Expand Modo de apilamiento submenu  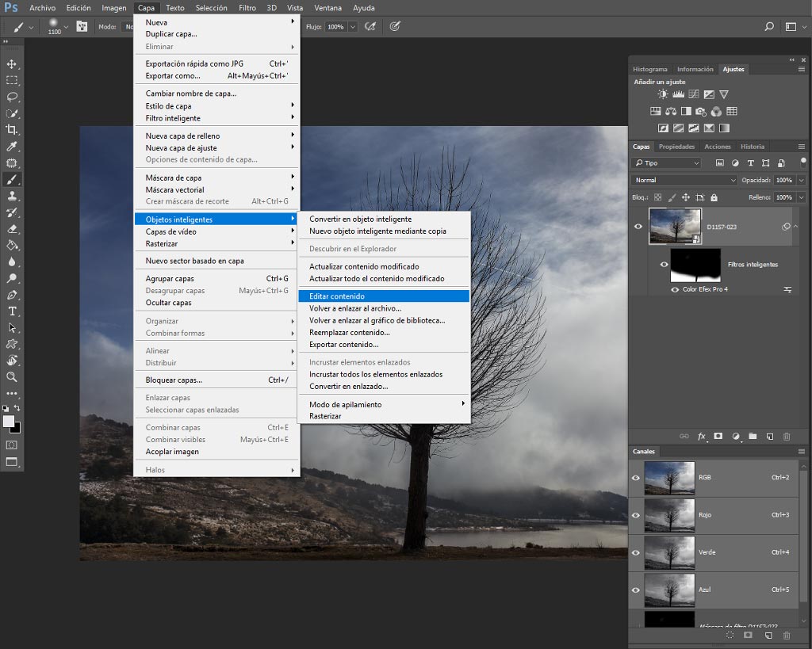(x=385, y=405)
